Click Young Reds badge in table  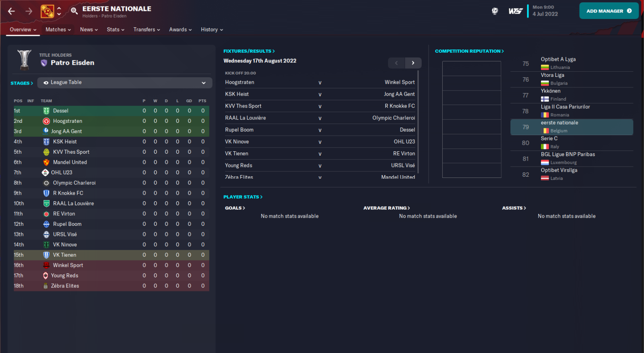pos(45,276)
